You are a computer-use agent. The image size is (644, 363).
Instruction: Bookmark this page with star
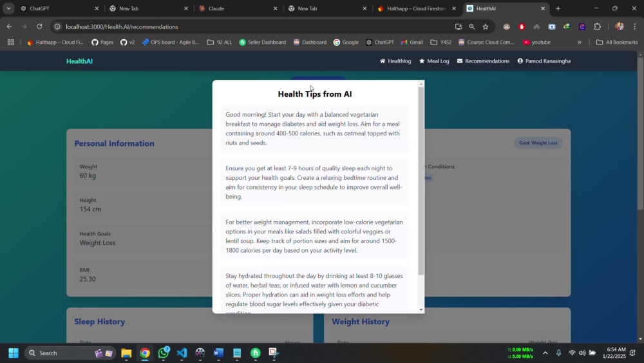[x=486, y=26]
